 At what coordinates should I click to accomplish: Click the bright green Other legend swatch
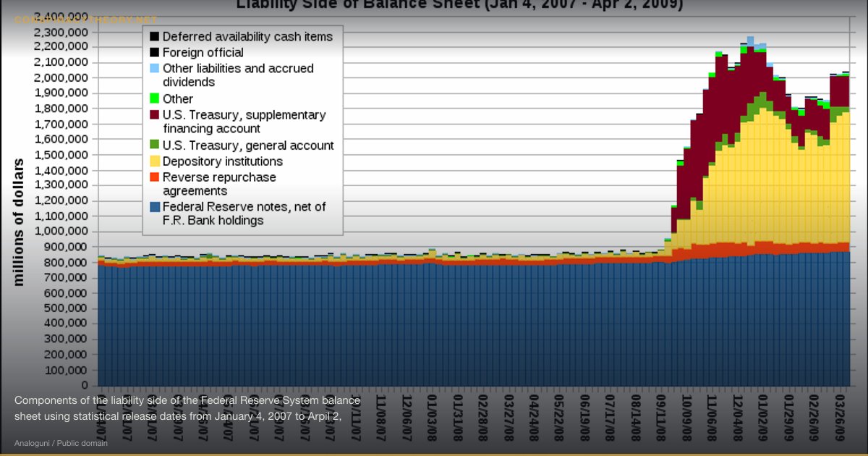[154, 98]
